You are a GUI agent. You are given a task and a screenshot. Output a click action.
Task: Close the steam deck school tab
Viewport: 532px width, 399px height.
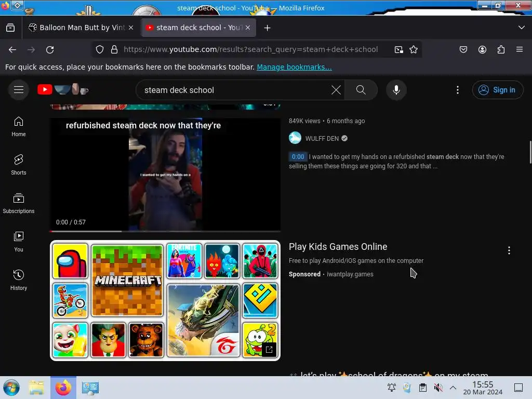click(x=248, y=28)
